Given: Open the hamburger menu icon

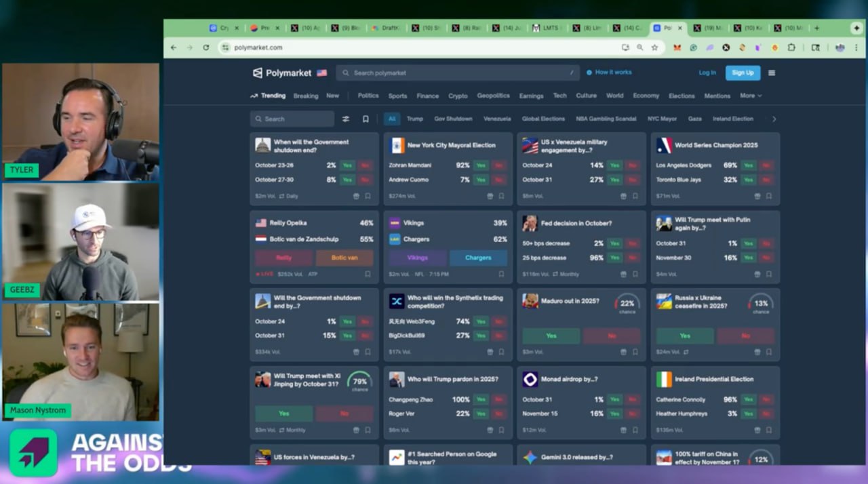Looking at the screenshot, I should [x=771, y=73].
